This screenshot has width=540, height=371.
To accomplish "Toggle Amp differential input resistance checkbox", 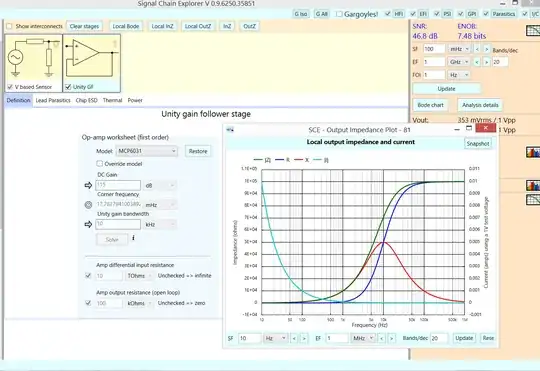I will pyautogui.click(x=88, y=276).
